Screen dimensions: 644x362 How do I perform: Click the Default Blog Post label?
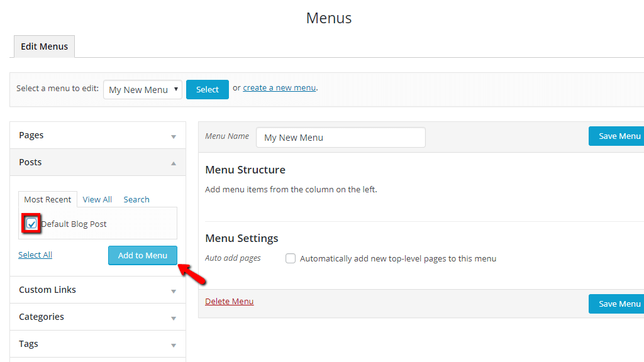pyautogui.click(x=74, y=224)
